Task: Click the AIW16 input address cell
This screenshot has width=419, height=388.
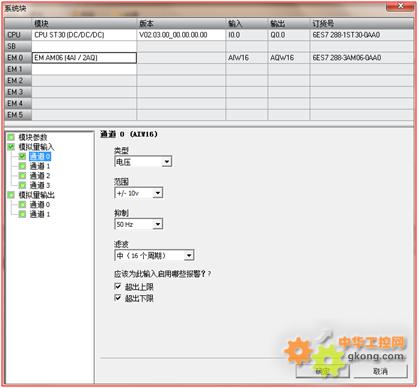Action: 247,58
